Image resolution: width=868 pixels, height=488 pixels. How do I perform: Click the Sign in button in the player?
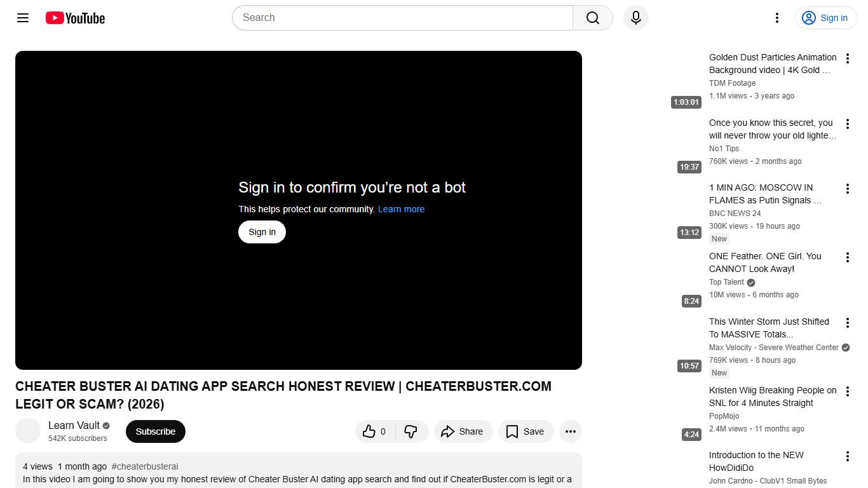[261, 232]
